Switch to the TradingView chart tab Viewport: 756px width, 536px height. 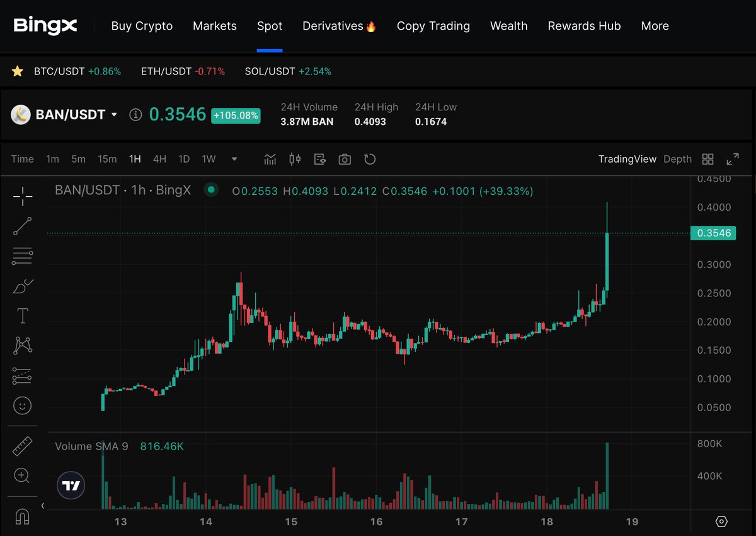point(627,159)
